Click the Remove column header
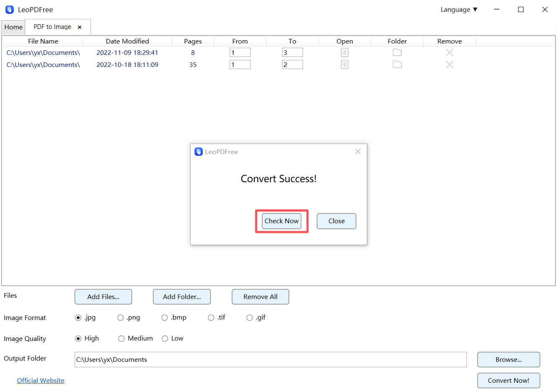Image resolution: width=557 pixels, height=392 pixels. [450, 41]
